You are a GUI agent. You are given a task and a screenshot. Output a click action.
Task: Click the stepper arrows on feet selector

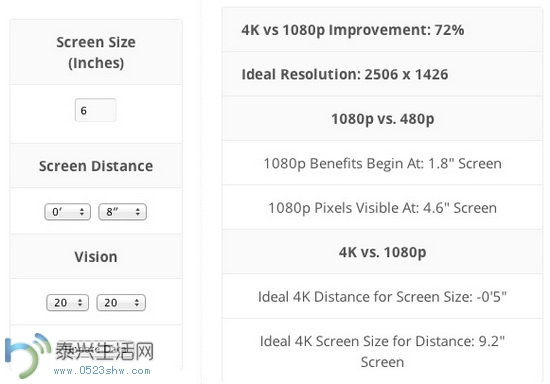[x=82, y=212]
